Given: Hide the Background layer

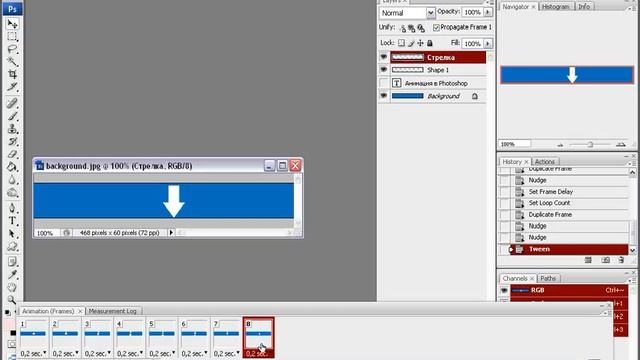Looking at the screenshot, I should [384, 96].
